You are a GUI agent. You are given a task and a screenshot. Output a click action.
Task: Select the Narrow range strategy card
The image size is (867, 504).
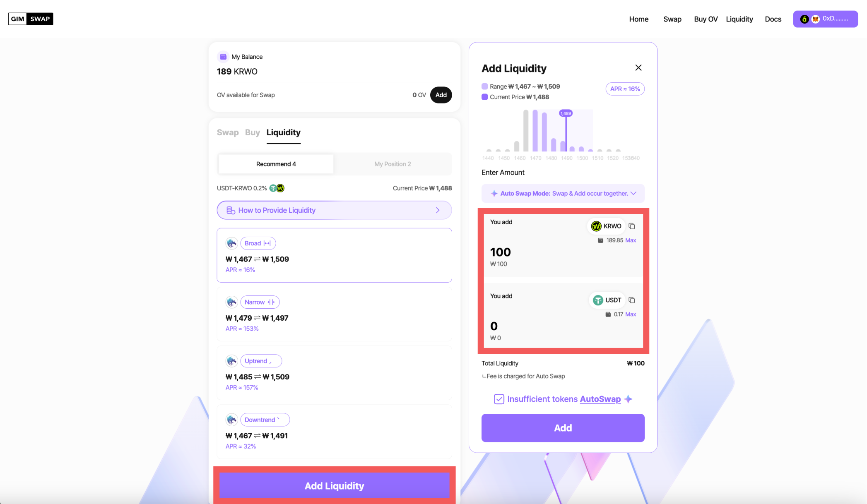click(x=334, y=314)
